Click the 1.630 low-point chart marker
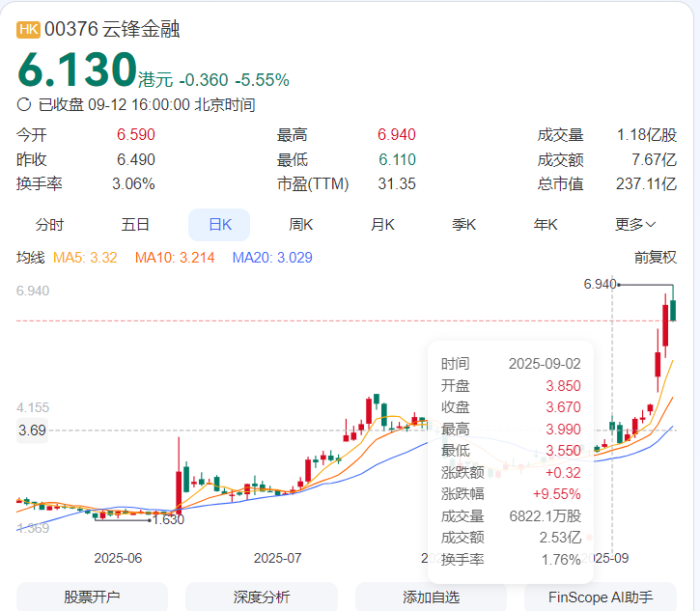 168,519
